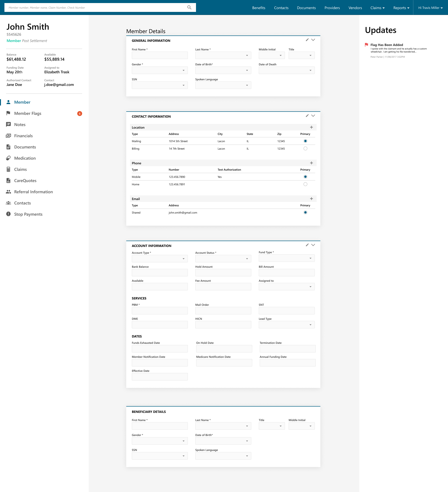Open Vendors in the top navigation
The image size is (448, 492).
(x=355, y=8)
